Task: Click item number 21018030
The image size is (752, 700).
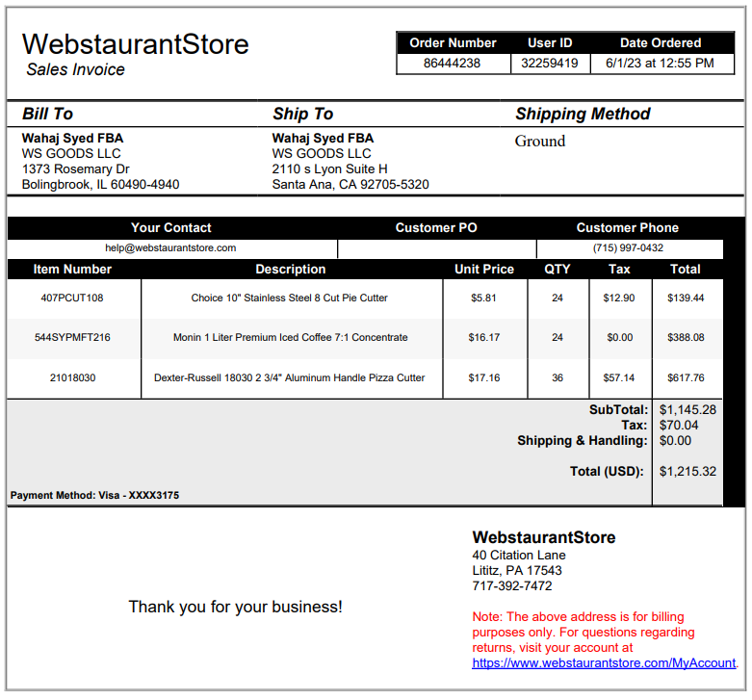Action: 73,377
